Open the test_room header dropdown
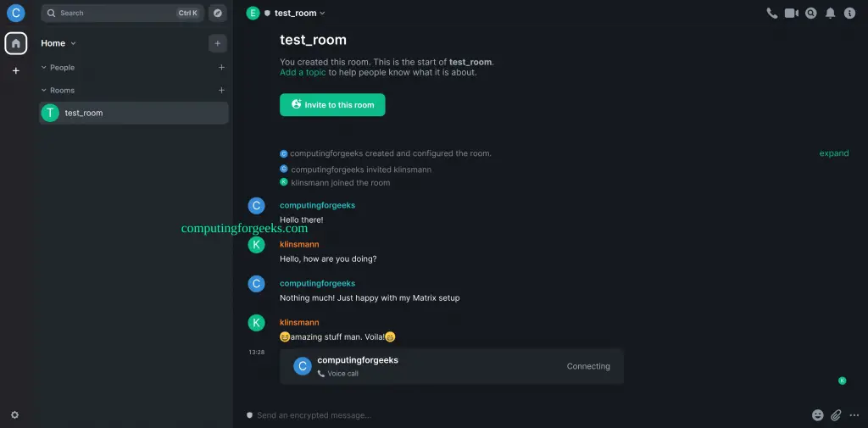This screenshot has width=868, height=428. [300, 14]
